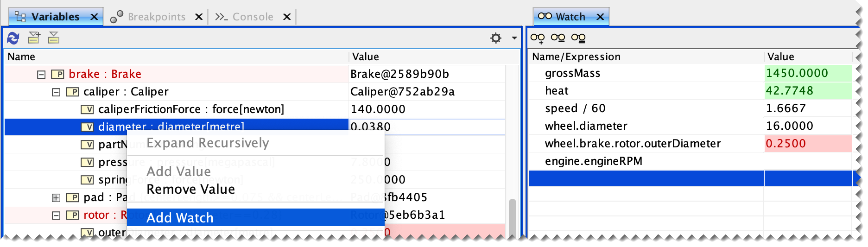Click the Variables pane vertical scrollbar
The image size is (868, 247).
(512, 217)
